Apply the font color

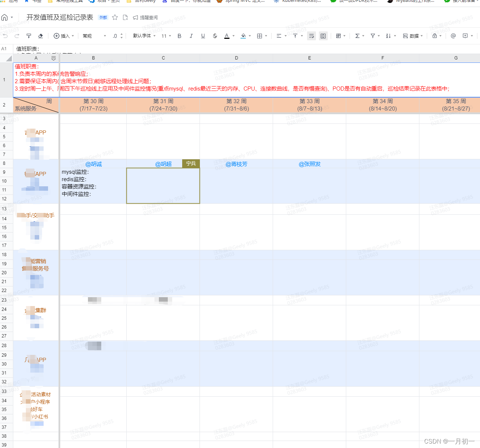point(227,36)
